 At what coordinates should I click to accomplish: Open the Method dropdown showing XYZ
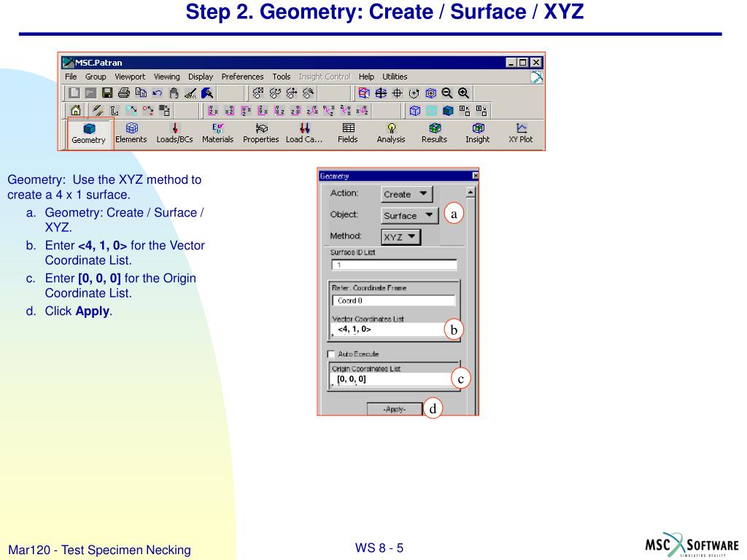[401, 237]
